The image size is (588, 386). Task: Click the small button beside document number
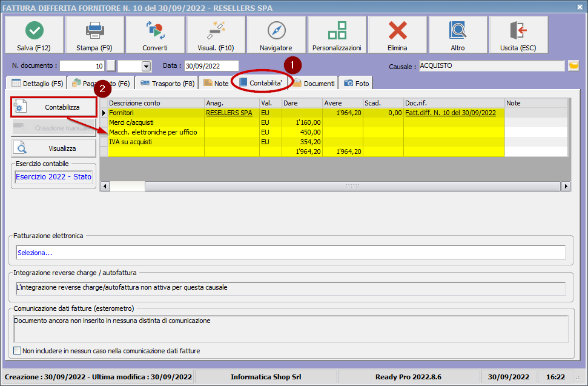pyautogui.click(x=111, y=66)
